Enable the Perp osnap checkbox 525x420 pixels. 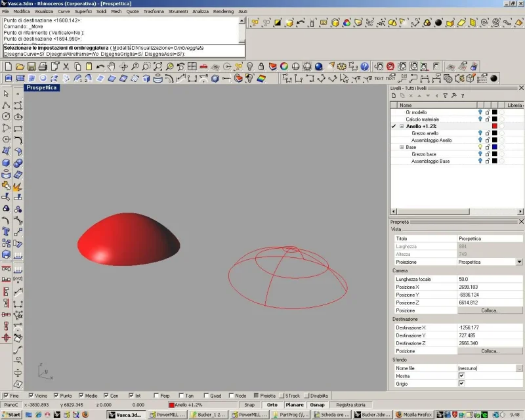pyautogui.click(x=156, y=396)
